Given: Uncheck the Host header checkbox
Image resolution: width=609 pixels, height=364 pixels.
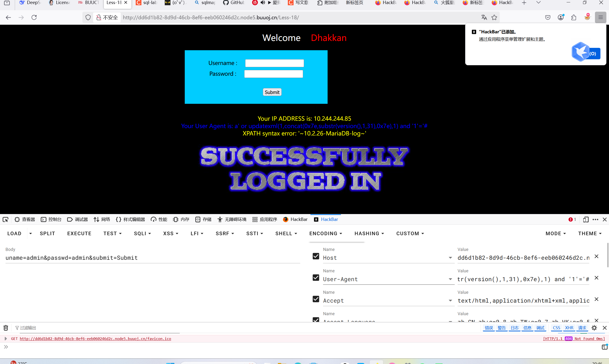Looking at the screenshot, I should [316, 256].
